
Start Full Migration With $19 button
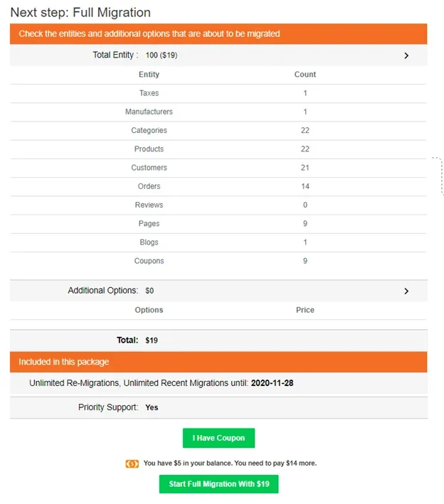point(218,484)
